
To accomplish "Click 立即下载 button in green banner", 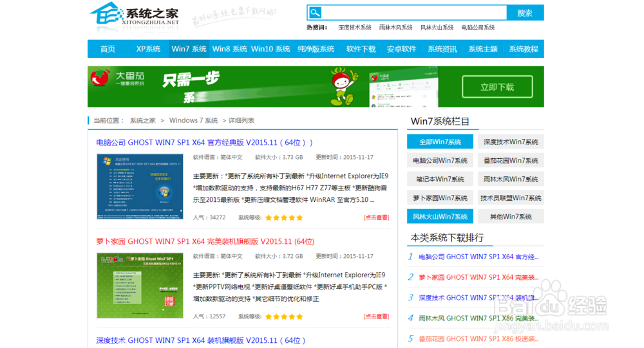I will (497, 87).
